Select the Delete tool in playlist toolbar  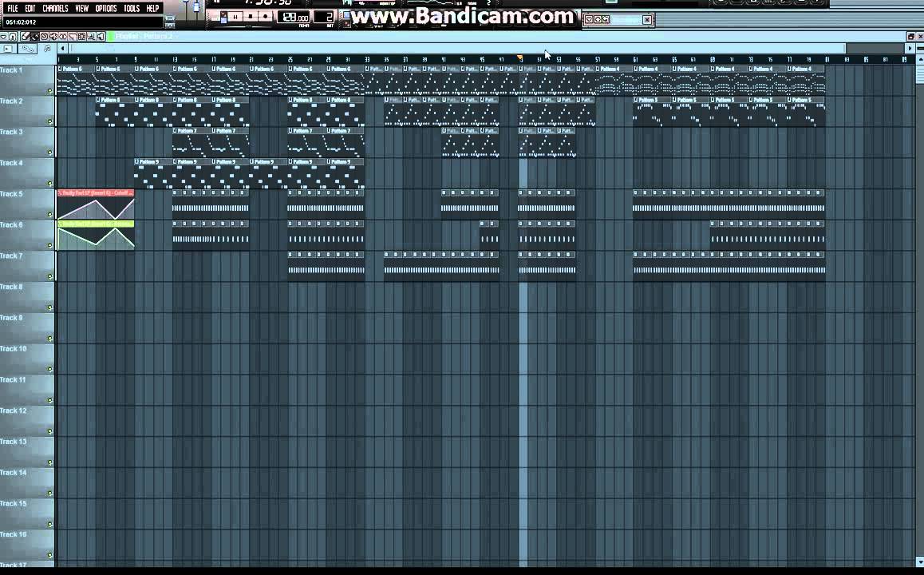pos(44,37)
